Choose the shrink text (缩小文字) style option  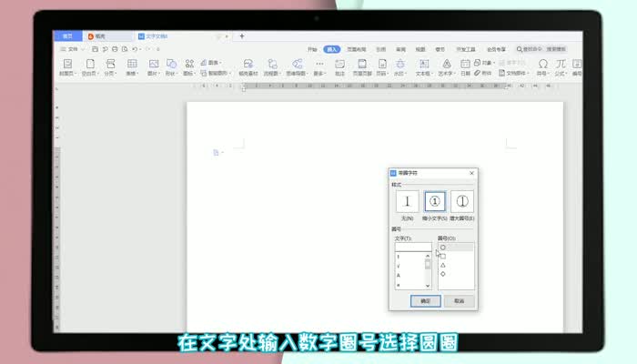point(435,201)
